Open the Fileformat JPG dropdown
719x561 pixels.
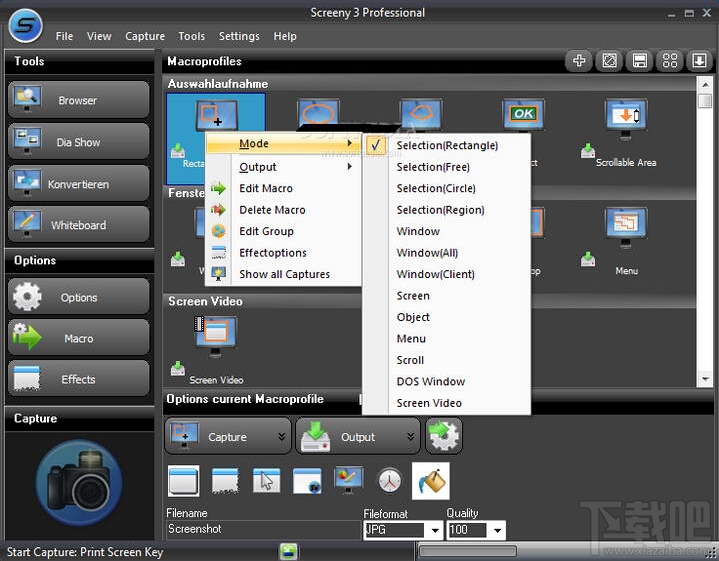pos(435,531)
